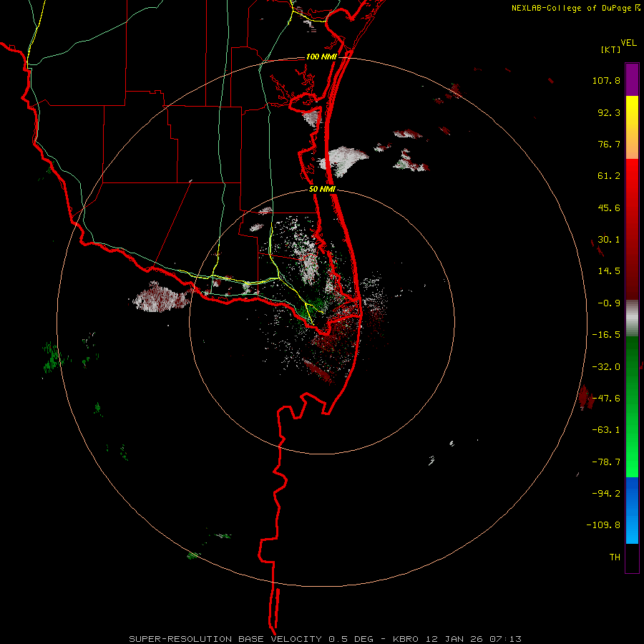Click the 100 NMI range ring label
Viewport: 644px width, 644px height.
point(321,57)
